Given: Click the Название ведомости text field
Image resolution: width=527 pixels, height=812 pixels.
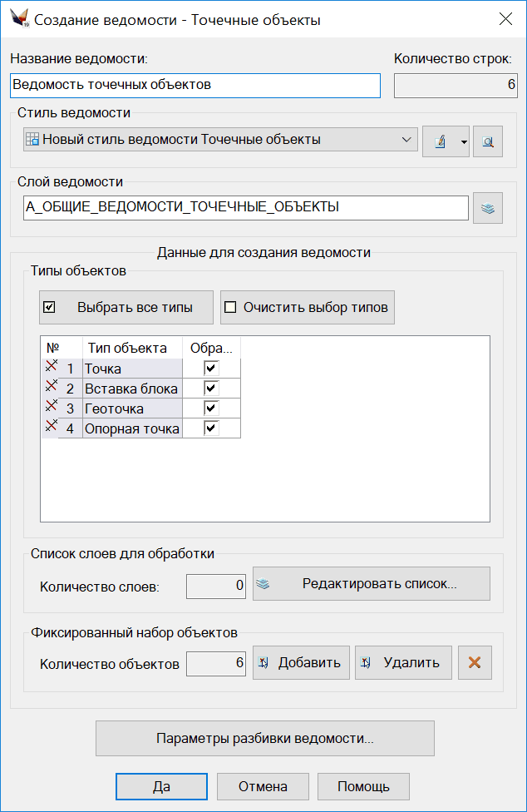Looking at the screenshot, I should [x=195, y=85].
